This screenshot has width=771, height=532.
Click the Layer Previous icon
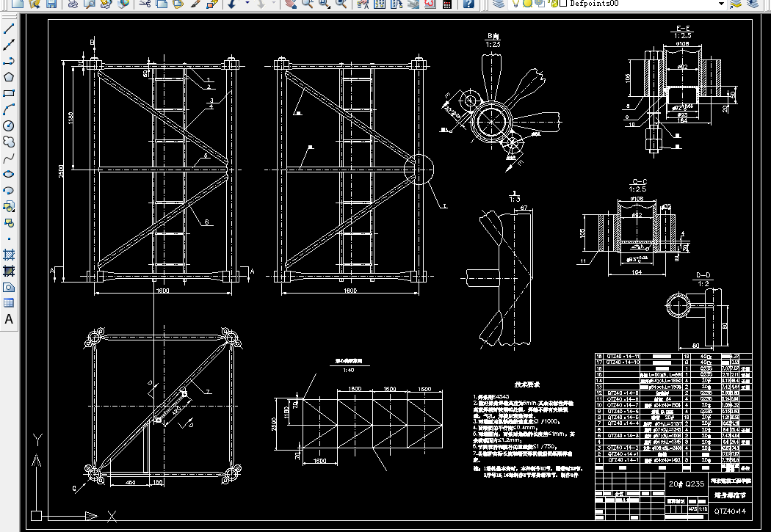[753, 4]
